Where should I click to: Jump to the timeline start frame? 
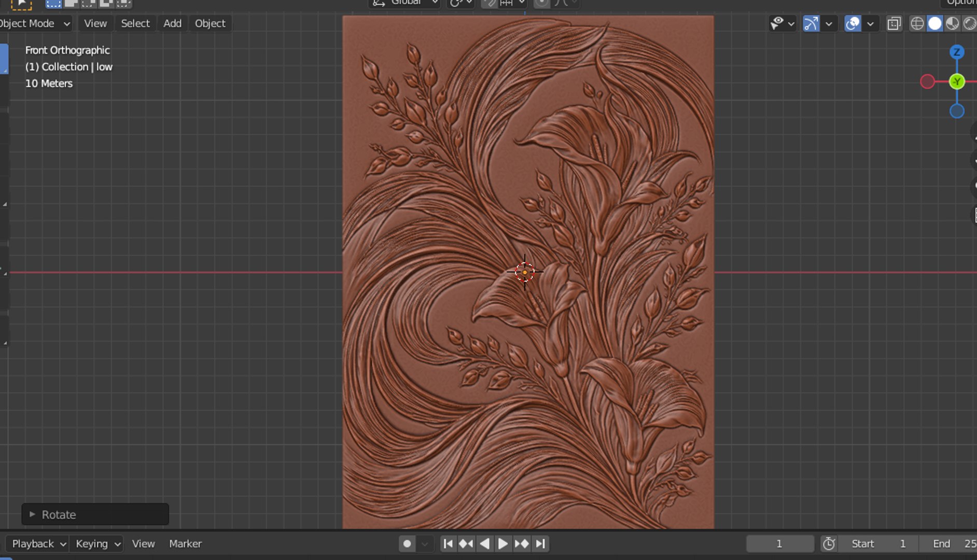click(x=449, y=543)
